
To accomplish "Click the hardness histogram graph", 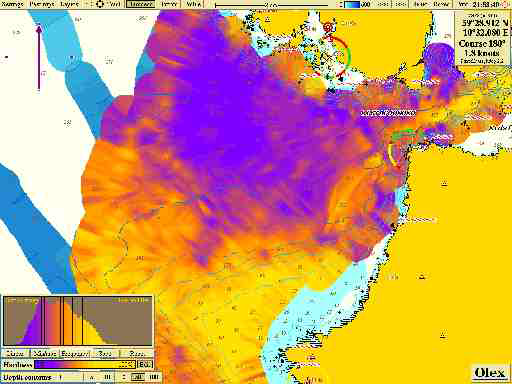I will click(78, 321).
